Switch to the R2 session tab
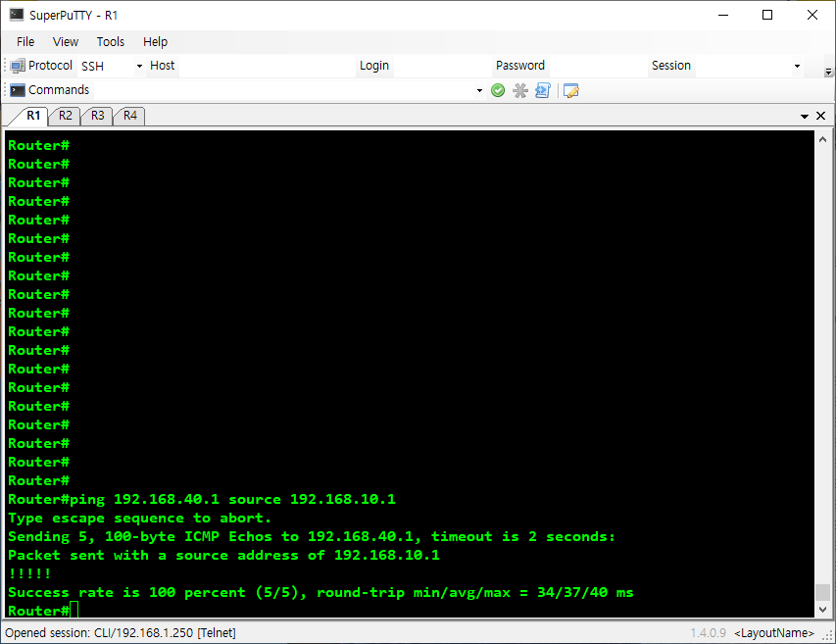Image resolution: width=836 pixels, height=644 pixels. (x=65, y=116)
